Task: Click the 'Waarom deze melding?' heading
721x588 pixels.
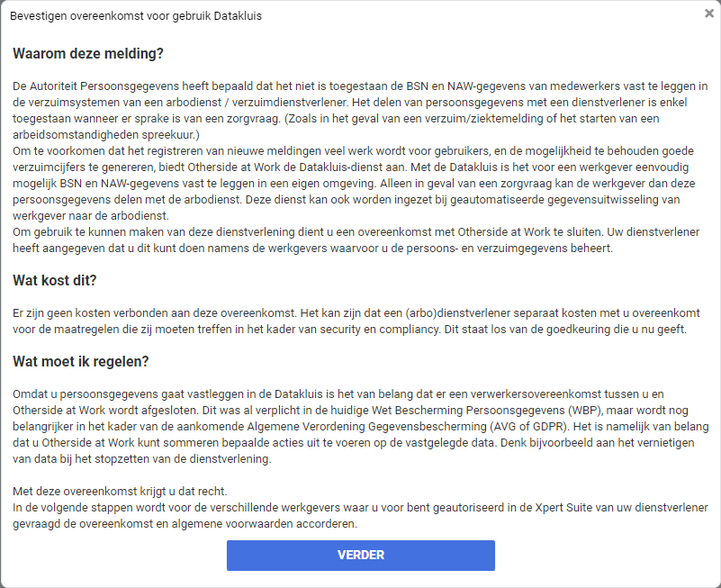Action: coord(88,53)
